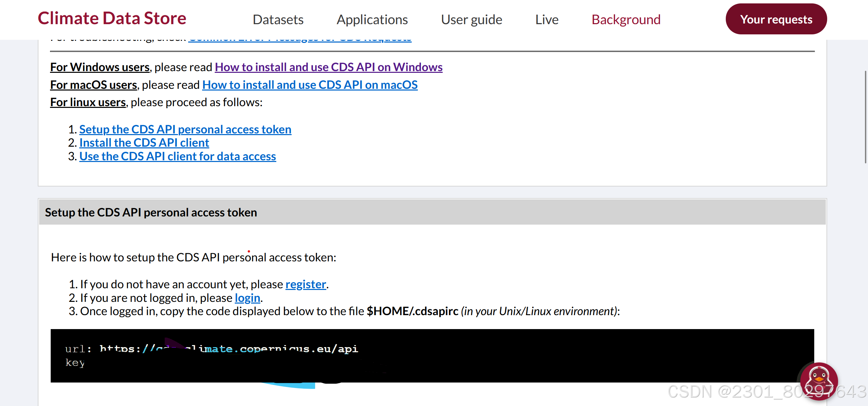Viewport: 868px width, 406px height.
Task: Click the key line in the code box
Action: [75, 363]
